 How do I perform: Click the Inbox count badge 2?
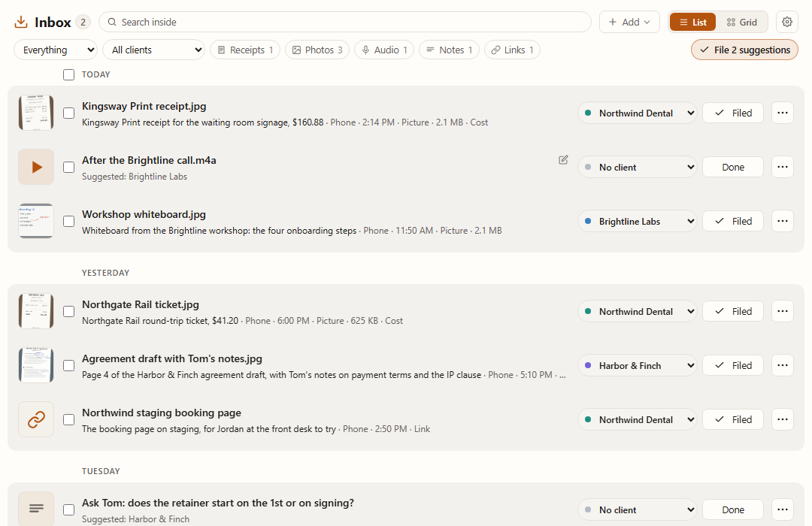pos(83,23)
